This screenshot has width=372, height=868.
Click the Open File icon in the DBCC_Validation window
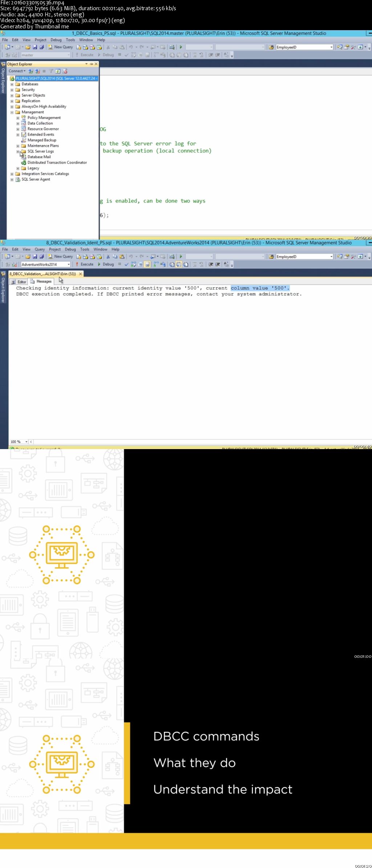28,257
